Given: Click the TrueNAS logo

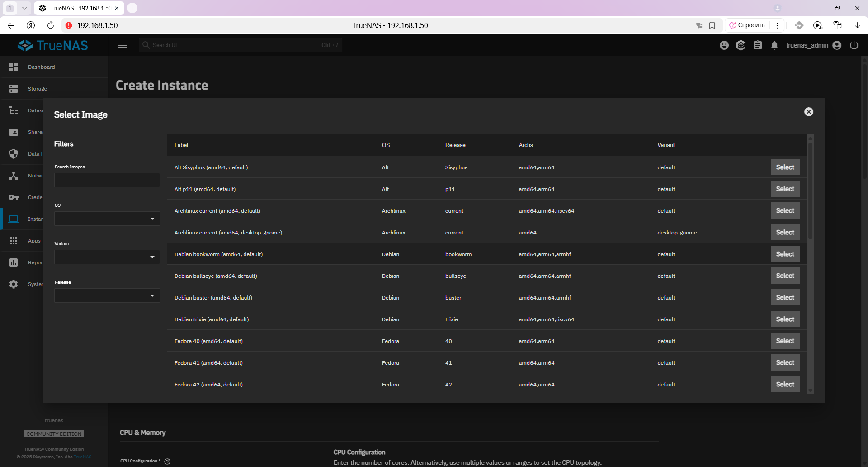Looking at the screenshot, I should click(x=53, y=45).
